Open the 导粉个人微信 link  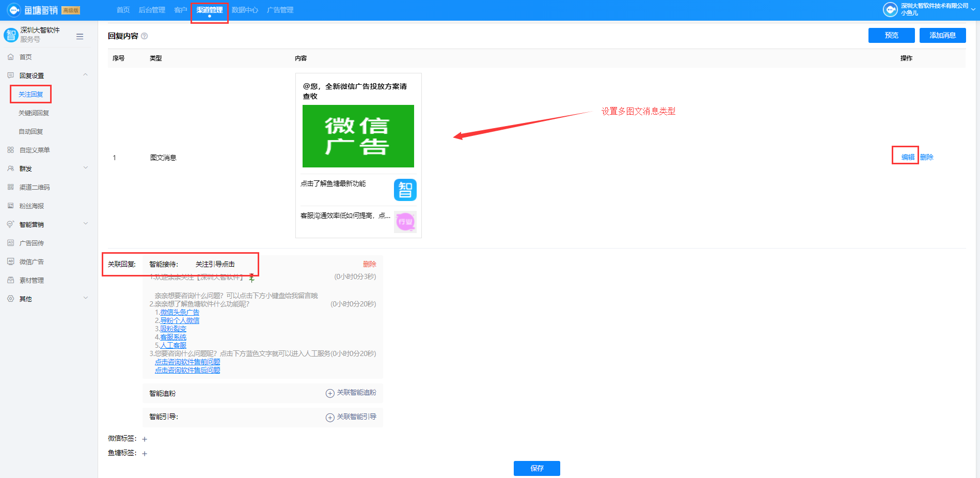pyautogui.click(x=180, y=321)
